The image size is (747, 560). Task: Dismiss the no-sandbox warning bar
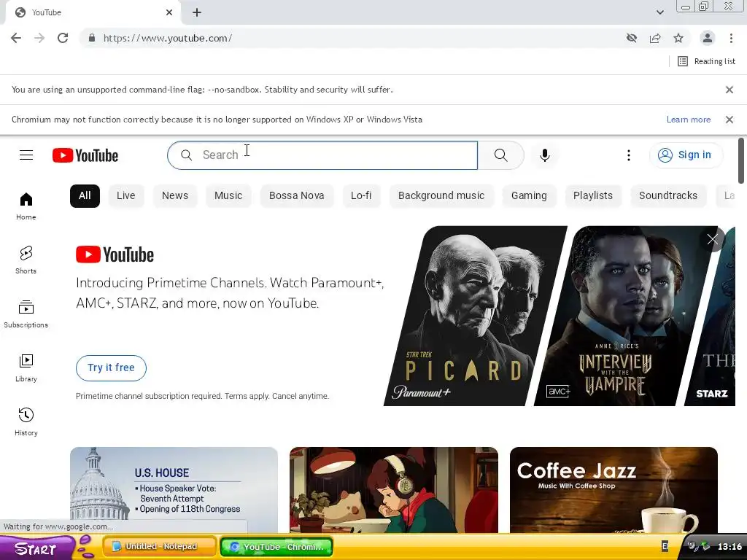[729, 90]
